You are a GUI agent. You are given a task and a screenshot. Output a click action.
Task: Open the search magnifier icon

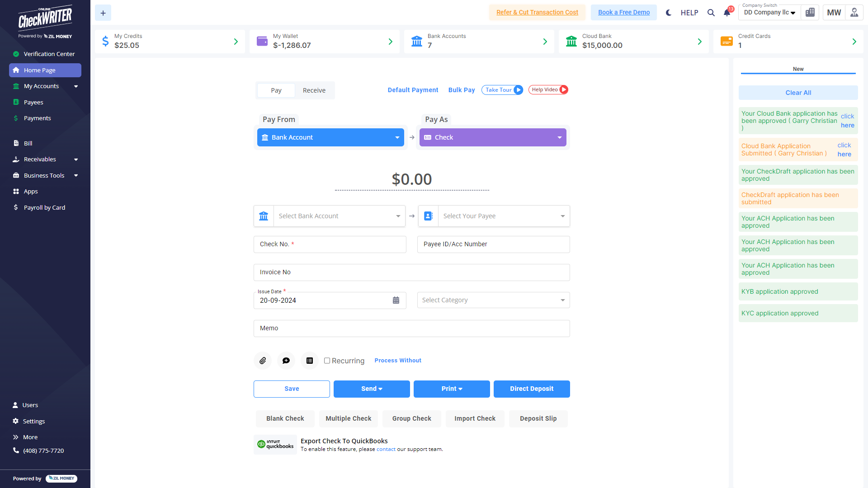coord(711,13)
